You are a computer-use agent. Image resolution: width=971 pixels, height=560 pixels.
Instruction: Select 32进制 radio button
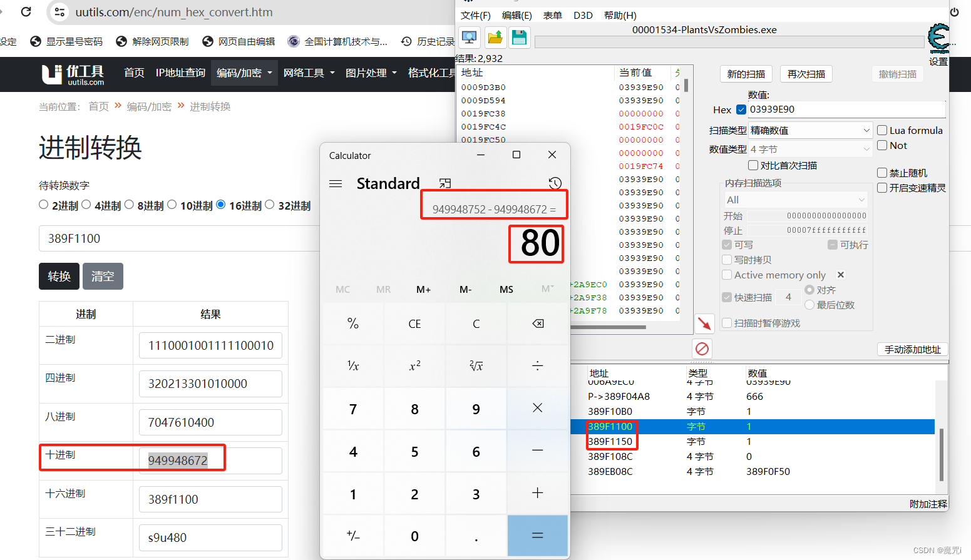[x=270, y=205]
